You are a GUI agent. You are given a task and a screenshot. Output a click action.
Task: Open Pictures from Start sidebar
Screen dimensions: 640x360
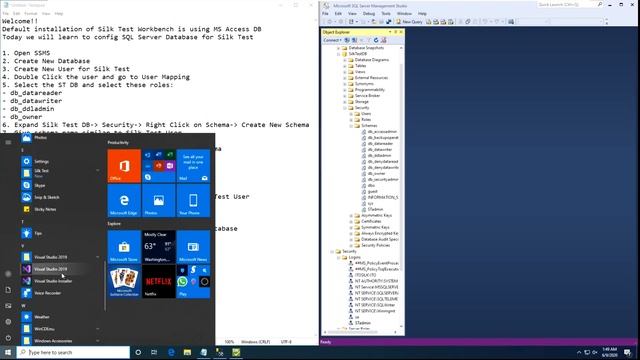pos(8,306)
